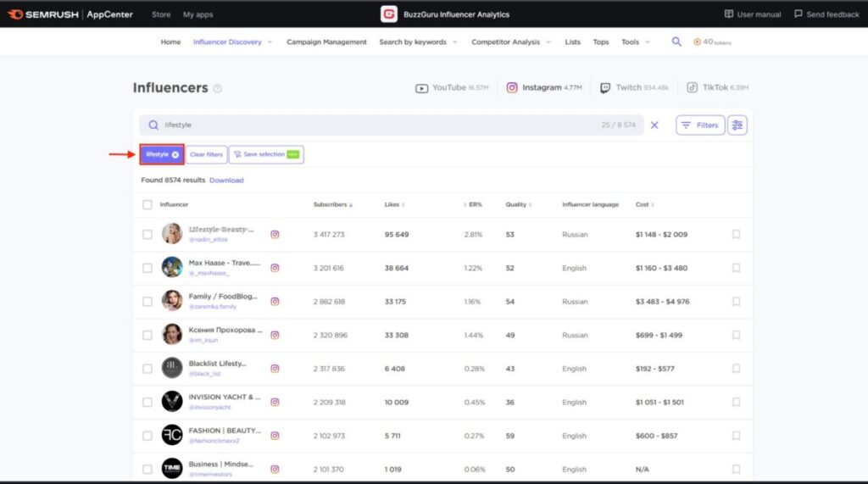Image resolution: width=868 pixels, height=484 pixels.
Task: Open Instagram icon for INVISION YACHT
Action: pos(275,402)
